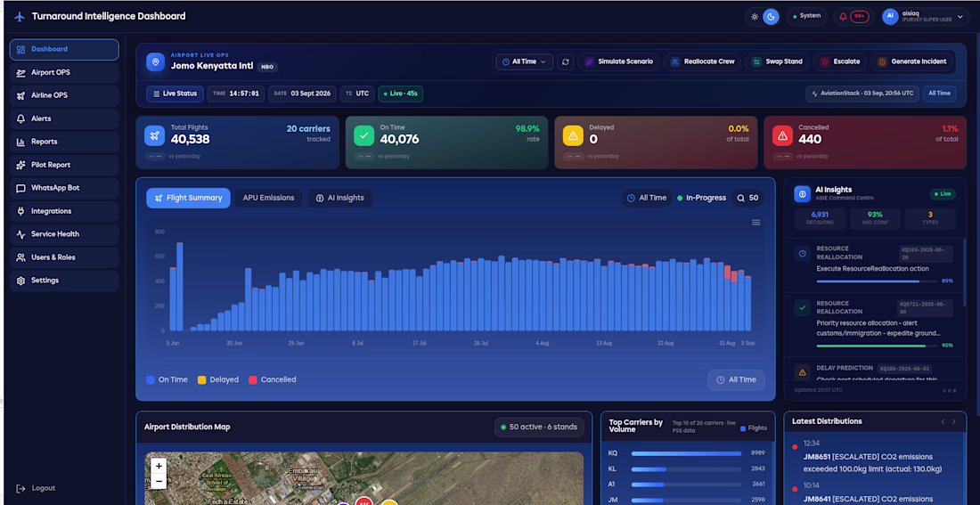Click clock icon of KQ103 resource reallocation
The width and height of the screenshot is (980, 505).
click(x=803, y=254)
